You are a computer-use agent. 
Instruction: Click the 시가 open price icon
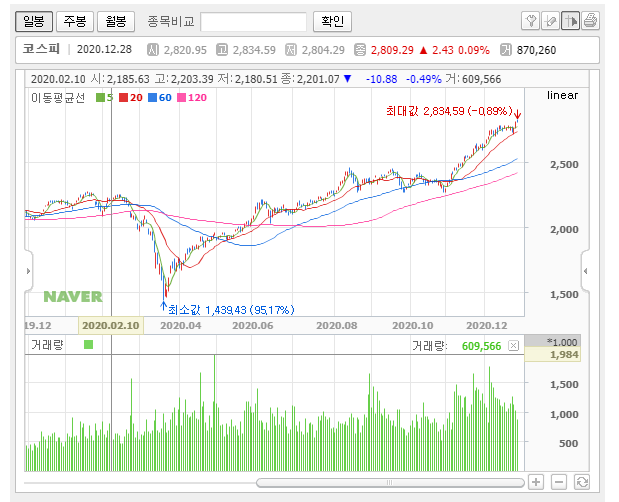(153, 50)
